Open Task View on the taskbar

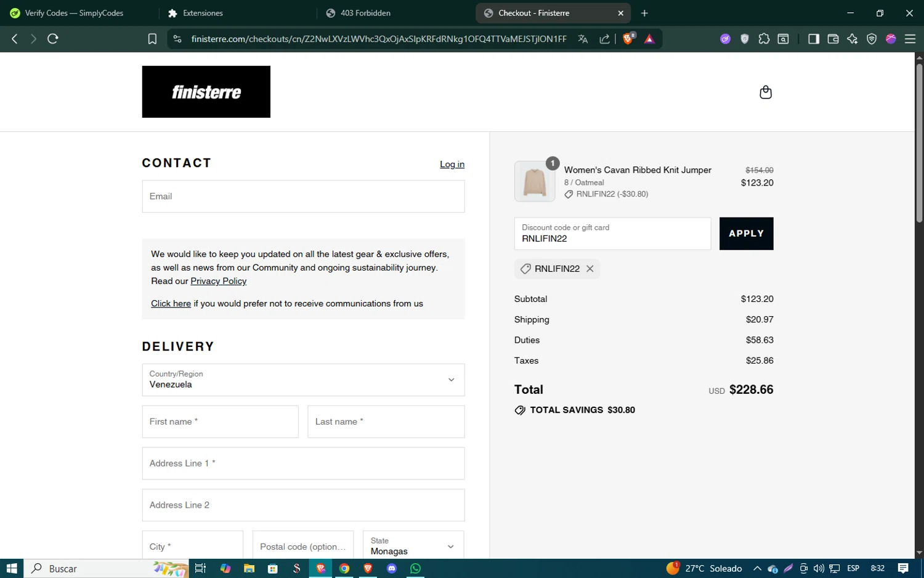tap(200, 568)
